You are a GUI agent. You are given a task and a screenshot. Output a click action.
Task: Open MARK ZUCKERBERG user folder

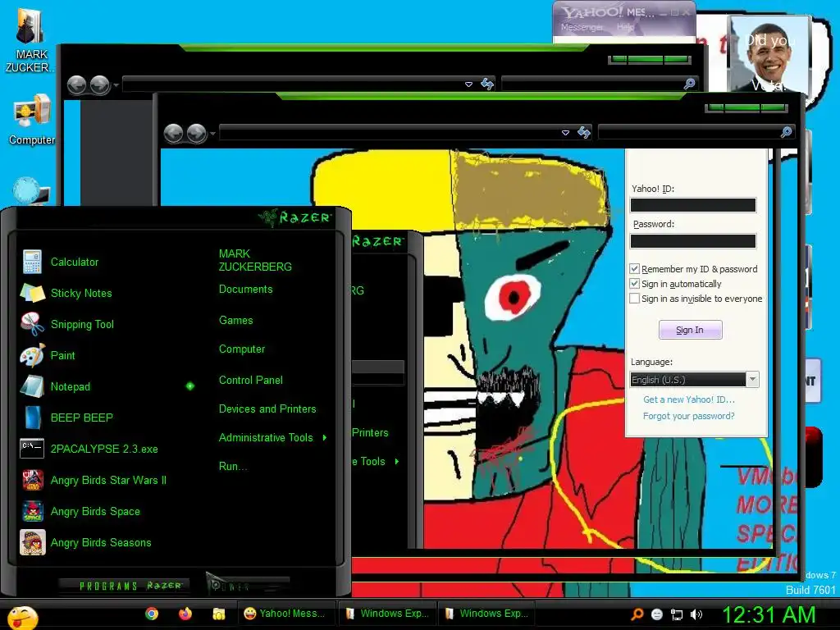click(255, 260)
